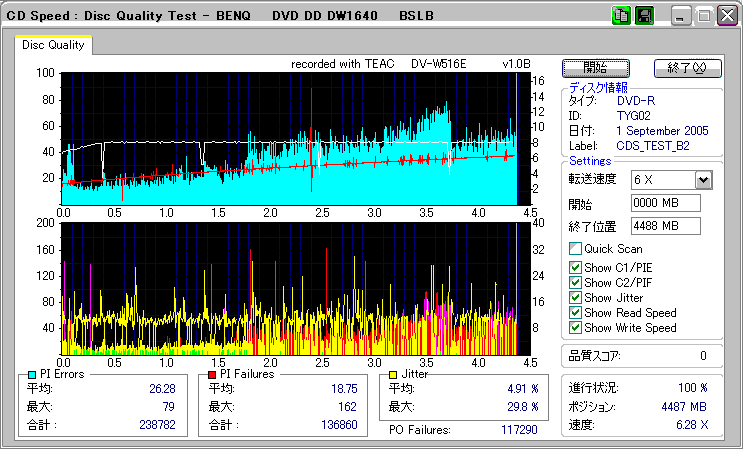Click the 終了 exit button
This screenshot has height=449, width=743.
[688, 68]
